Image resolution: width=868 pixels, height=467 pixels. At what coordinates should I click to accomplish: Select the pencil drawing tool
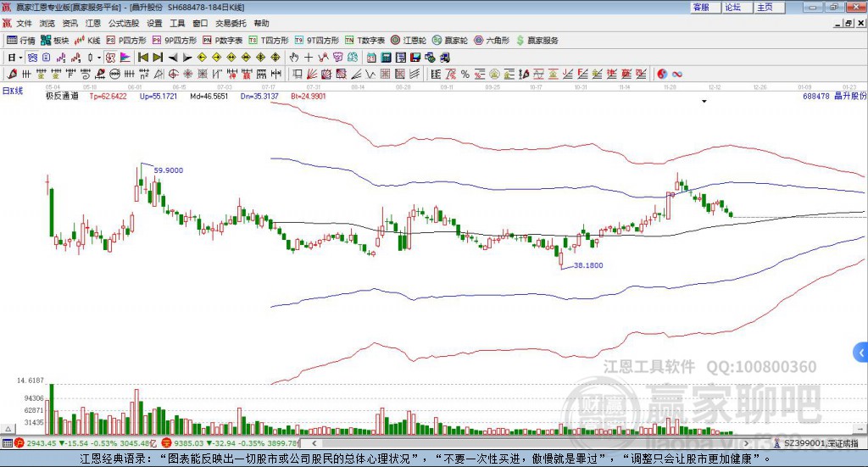12,74
